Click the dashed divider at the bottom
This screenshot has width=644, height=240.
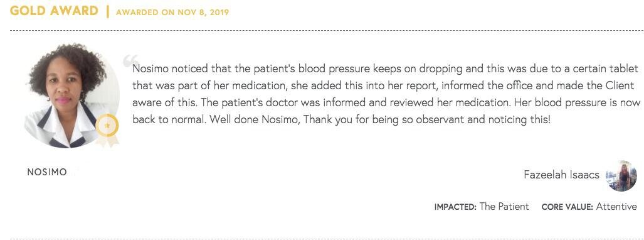coord(327,238)
